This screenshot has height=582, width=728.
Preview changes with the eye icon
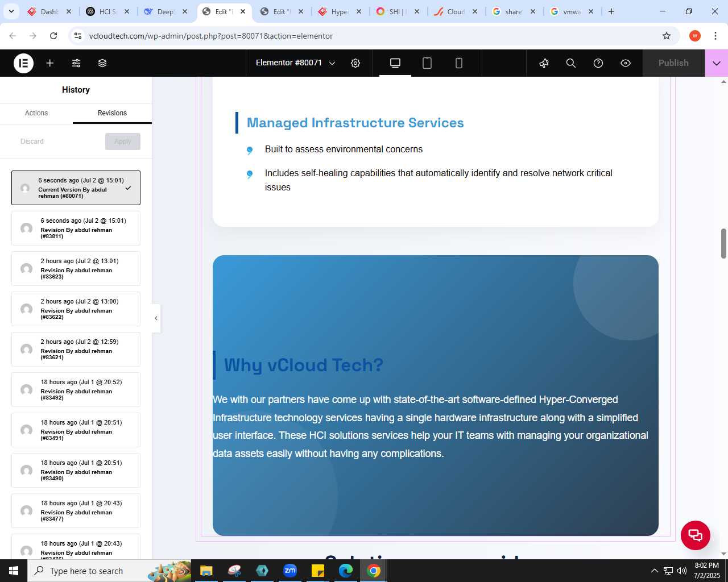[626, 63]
